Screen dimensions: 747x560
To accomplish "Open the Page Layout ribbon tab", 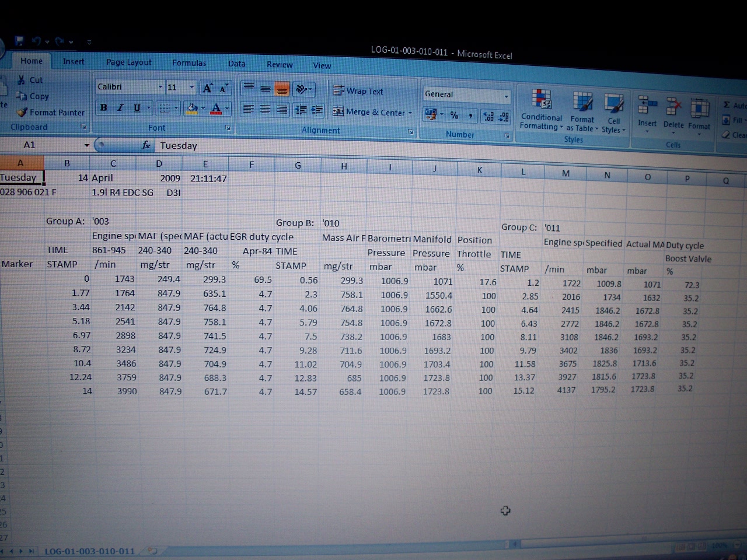I will pos(128,62).
